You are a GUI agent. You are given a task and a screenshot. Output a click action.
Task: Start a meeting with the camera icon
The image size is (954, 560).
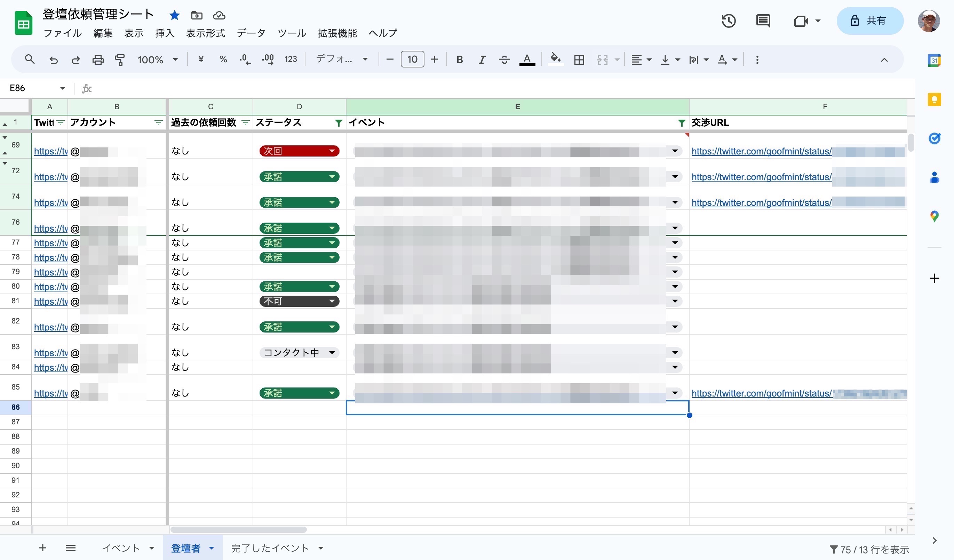(x=801, y=21)
